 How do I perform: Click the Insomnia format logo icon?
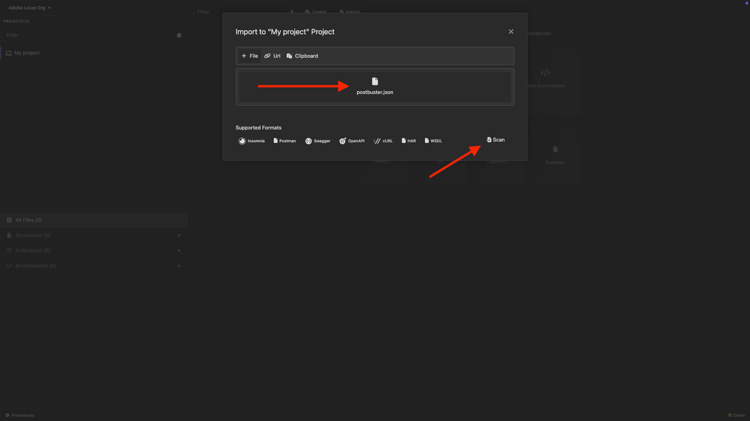click(242, 141)
